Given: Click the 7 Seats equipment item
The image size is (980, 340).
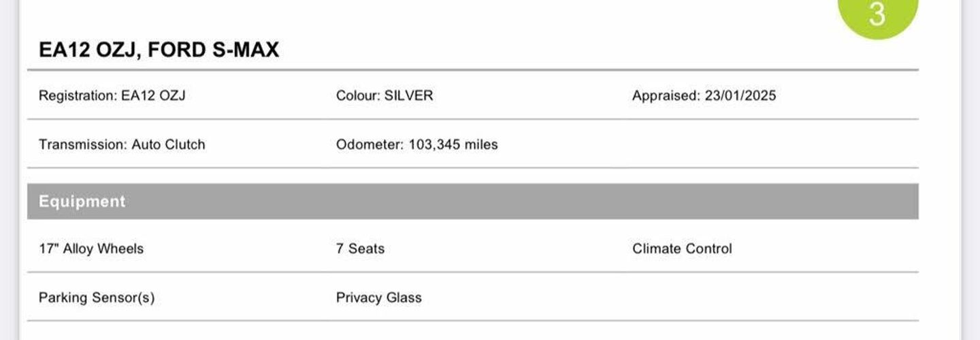Looking at the screenshot, I should (360, 249).
